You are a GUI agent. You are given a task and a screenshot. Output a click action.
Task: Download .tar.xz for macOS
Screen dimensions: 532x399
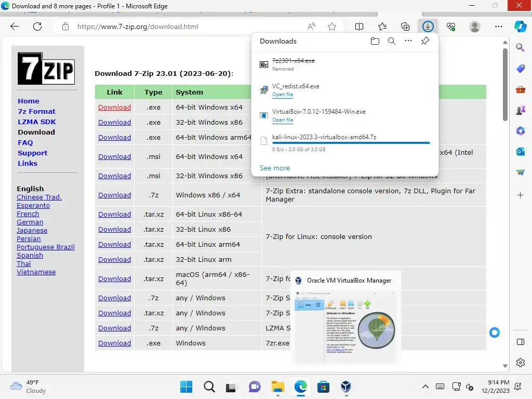coord(115,278)
